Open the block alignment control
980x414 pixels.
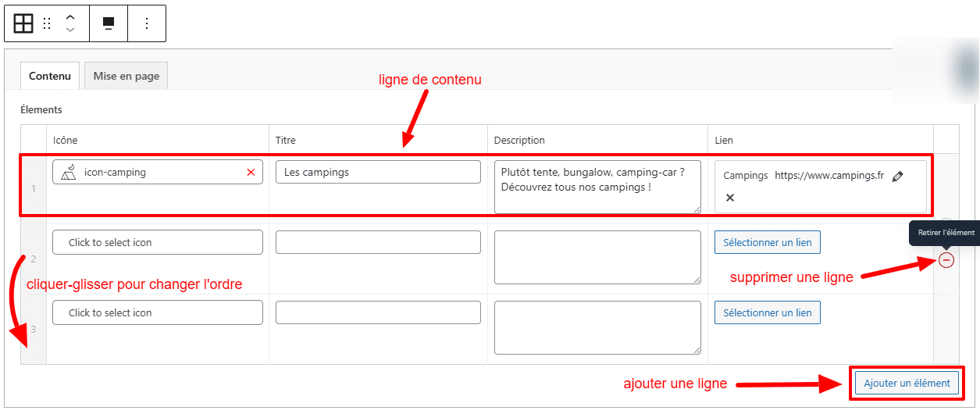tap(109, 23)
